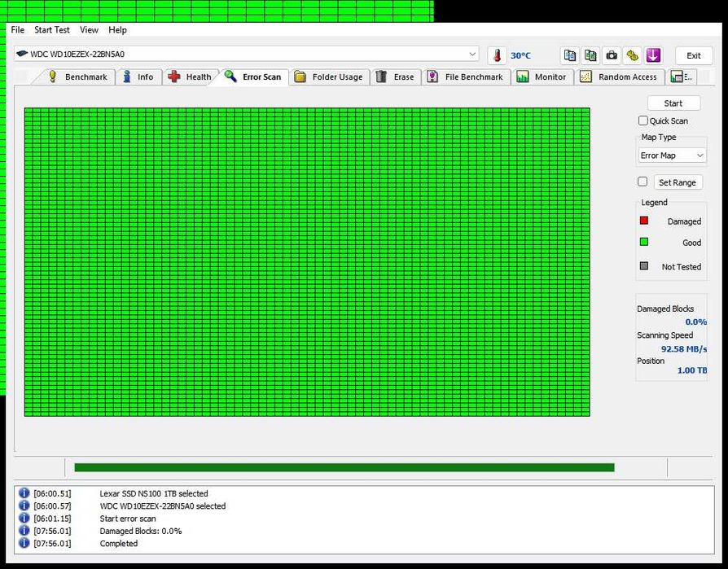The height and width of the screenshot is (569, 728).
Task: Click the purple download arrow icon
Action: tap(653, 55)
